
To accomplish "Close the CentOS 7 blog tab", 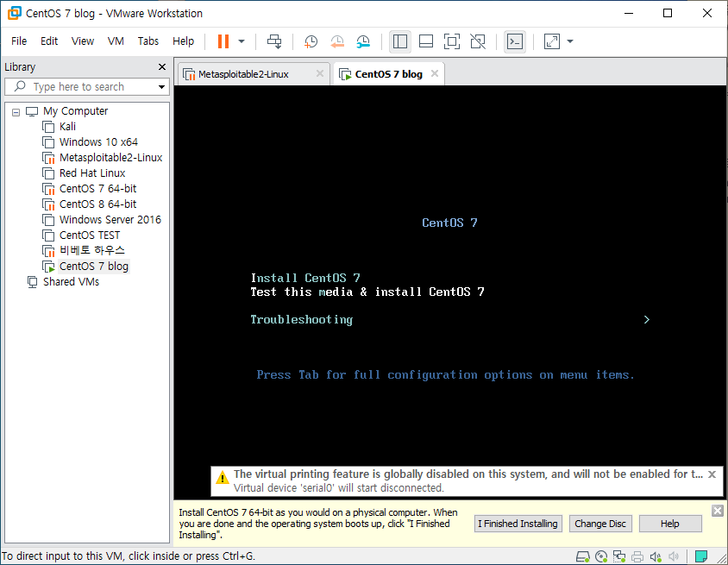I will [x=435, y=73].
